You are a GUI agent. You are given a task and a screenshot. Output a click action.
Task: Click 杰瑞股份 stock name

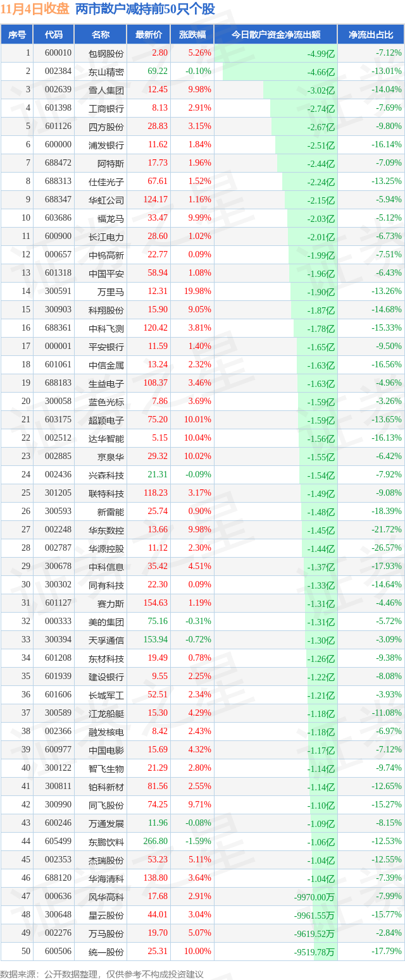pos(108,861)
